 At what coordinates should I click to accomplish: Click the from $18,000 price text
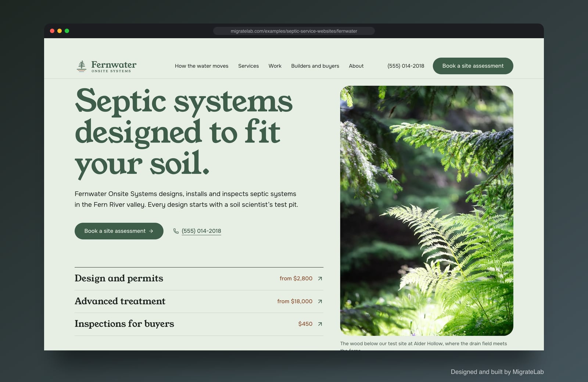[x=295, y=301]
